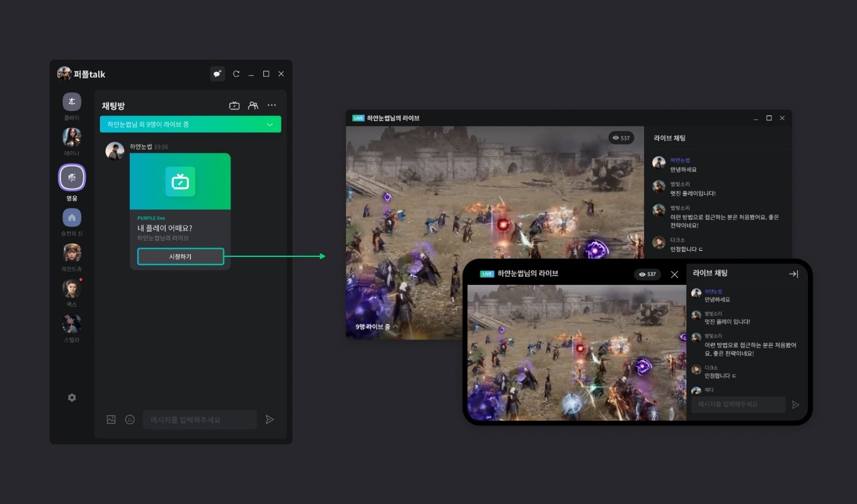Open the emoji picker in chat input
The width and height of the screenshot is (857, 504).
tap(130, 420)
